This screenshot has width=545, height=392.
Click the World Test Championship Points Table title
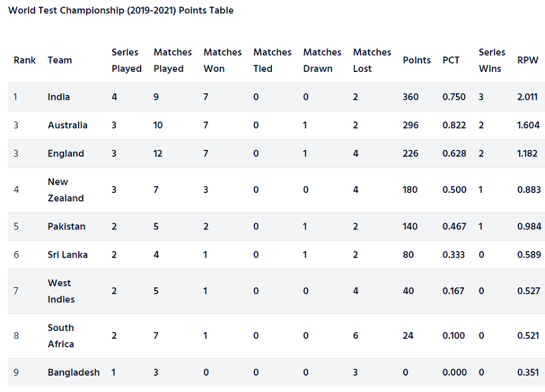[121, 10]
